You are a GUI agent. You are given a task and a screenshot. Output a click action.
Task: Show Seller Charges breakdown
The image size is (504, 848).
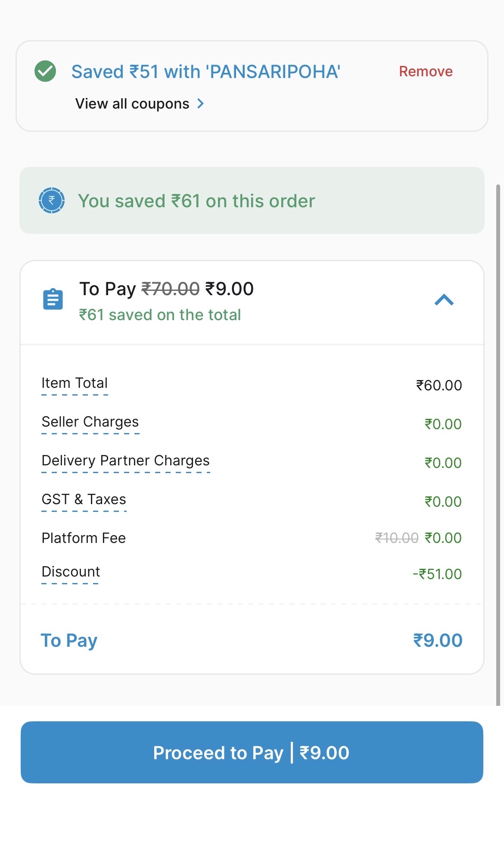90,422
